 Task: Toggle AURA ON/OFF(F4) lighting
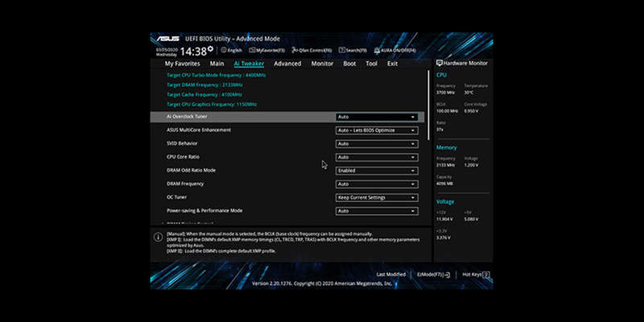pos(394,51)
